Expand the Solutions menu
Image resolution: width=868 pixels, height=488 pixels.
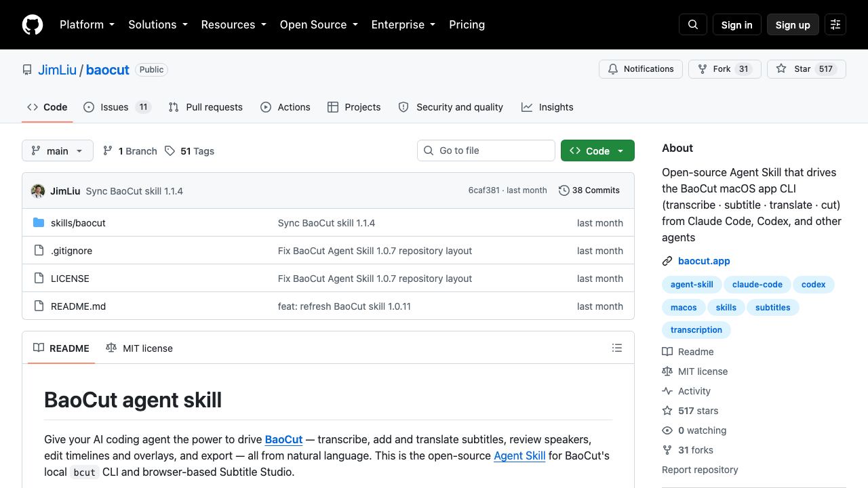[x=157, y=24]
